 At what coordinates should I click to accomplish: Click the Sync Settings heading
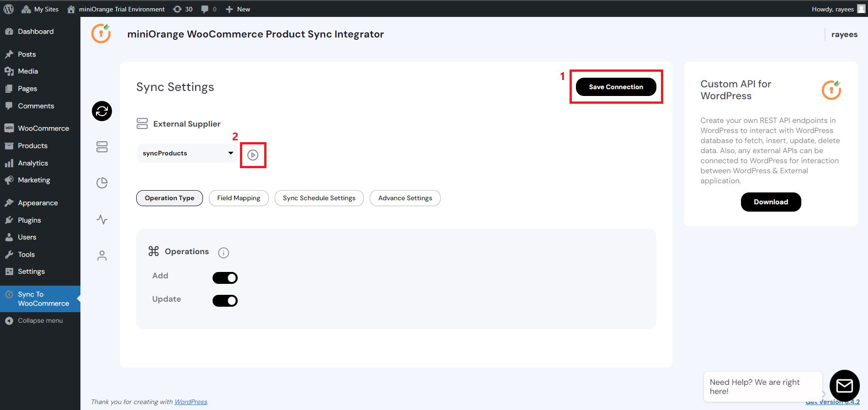pyautogui.click(x=175, y=87)
